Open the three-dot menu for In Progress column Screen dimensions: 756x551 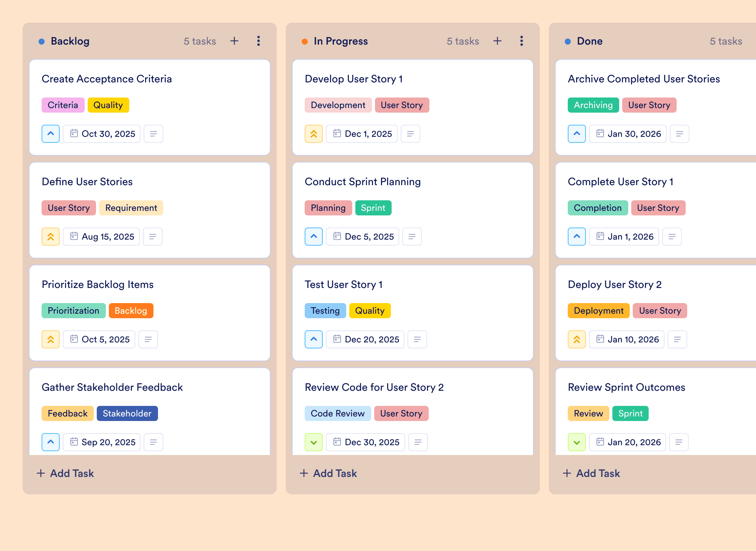[x=522, y=41]
